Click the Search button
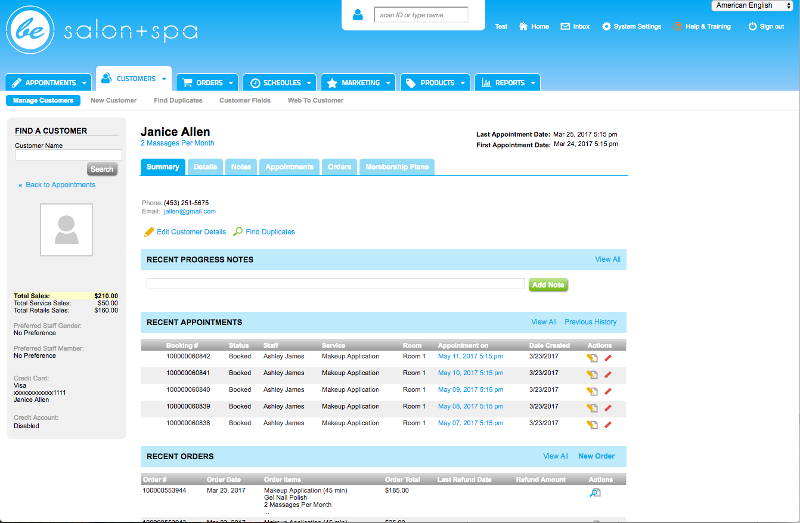Viewport: 800px width, 523px height. click(x=102, y=169)
